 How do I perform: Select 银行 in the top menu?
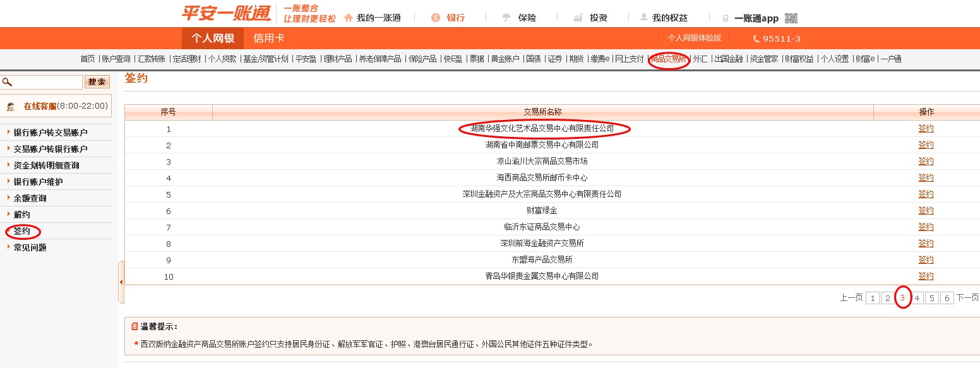[455, 18]
